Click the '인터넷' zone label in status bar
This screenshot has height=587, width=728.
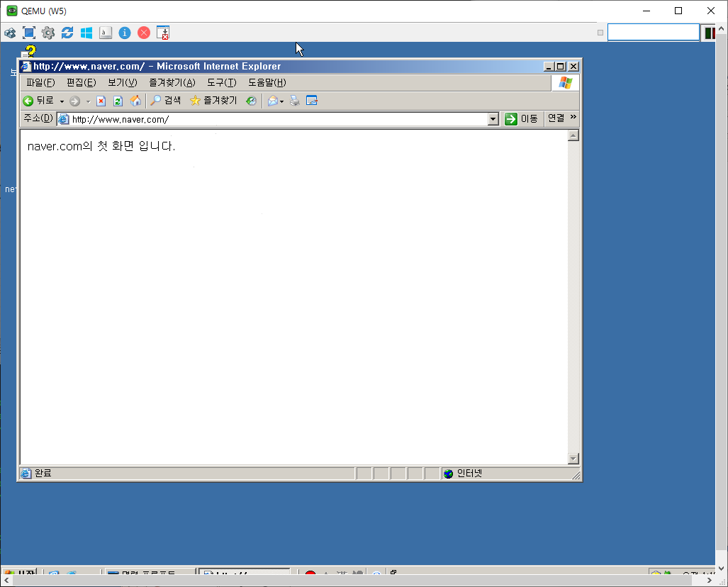point(469,474)
